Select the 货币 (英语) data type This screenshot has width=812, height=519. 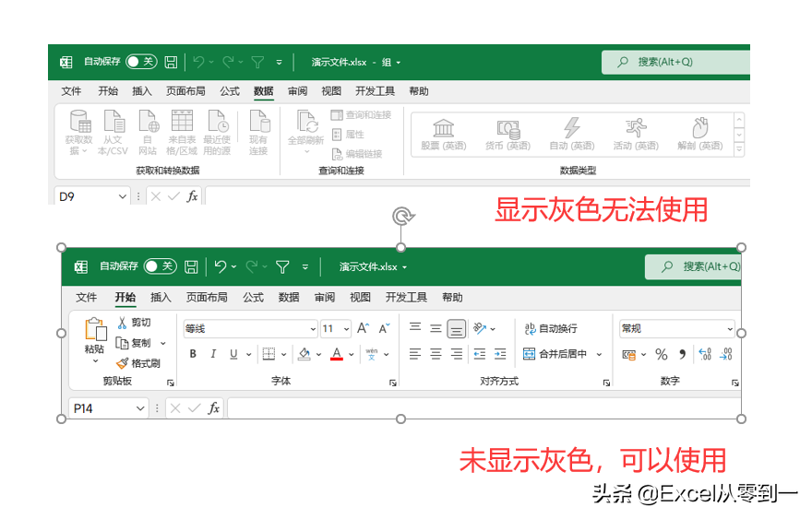508,134
